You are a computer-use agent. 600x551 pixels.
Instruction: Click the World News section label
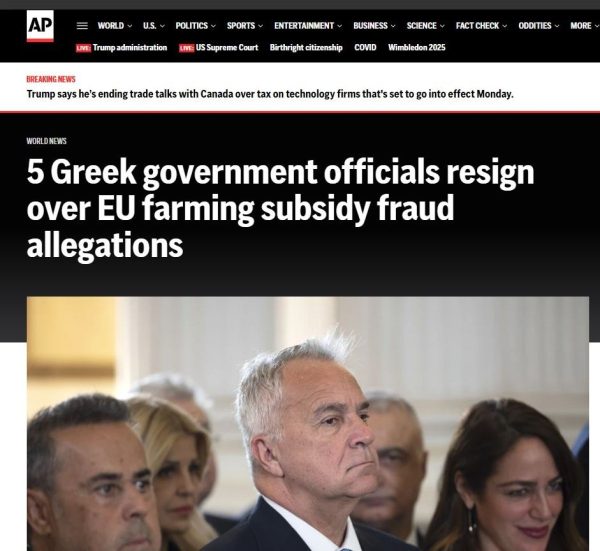click(46, 141)
